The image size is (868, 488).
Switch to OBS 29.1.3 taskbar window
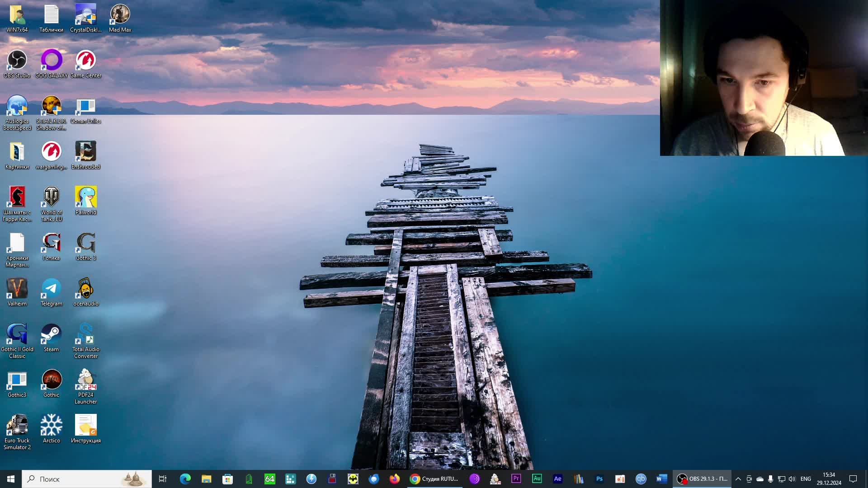coord(702,479)
